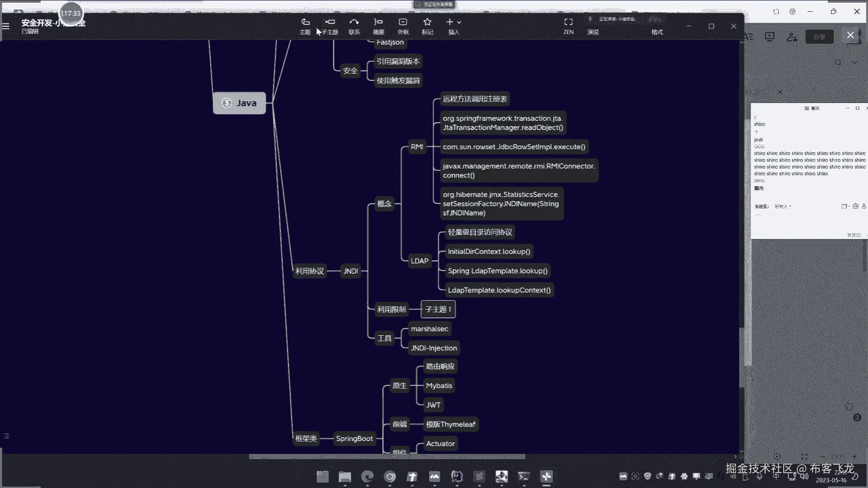Open the 所有人 recipient dropdown in chat

coord(783,206)
